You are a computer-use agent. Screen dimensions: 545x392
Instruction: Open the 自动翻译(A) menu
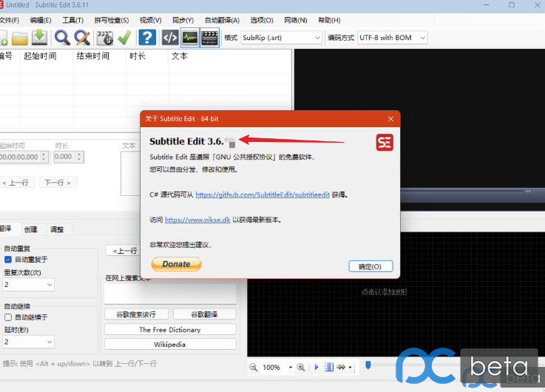(x=222, y=20)
